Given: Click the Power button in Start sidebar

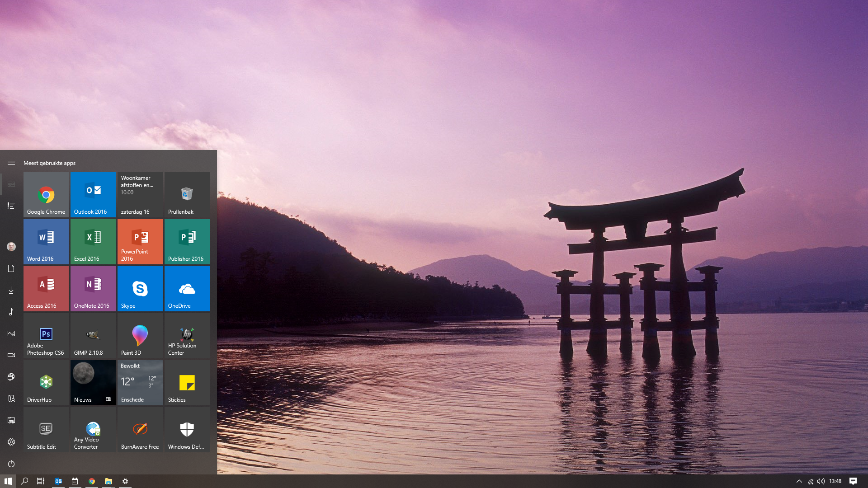Looking at the screenshot, I should (11, 464).
